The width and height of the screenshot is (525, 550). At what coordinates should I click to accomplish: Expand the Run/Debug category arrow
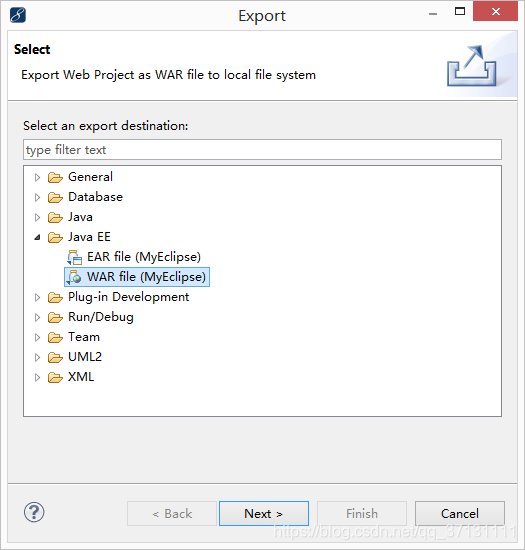click(x=37, y=317)
